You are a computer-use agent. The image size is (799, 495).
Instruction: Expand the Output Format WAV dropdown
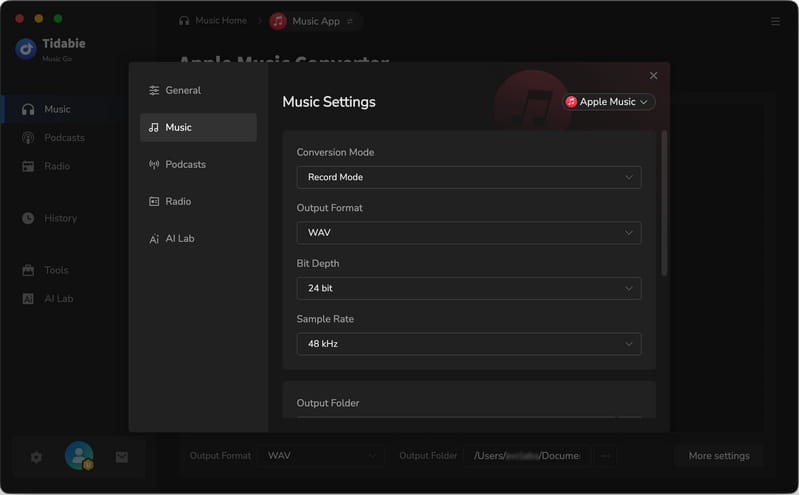(468, 232)
